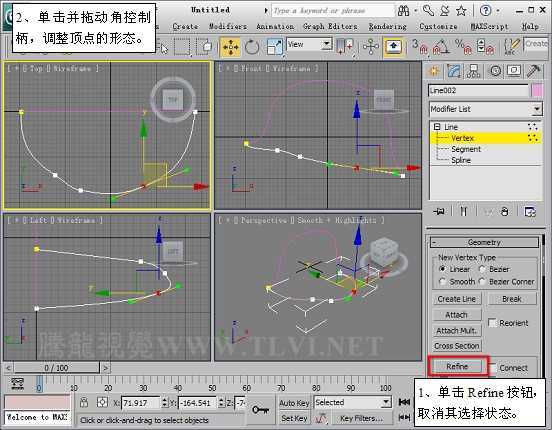Select the Scale transform tool

[274, 47]
